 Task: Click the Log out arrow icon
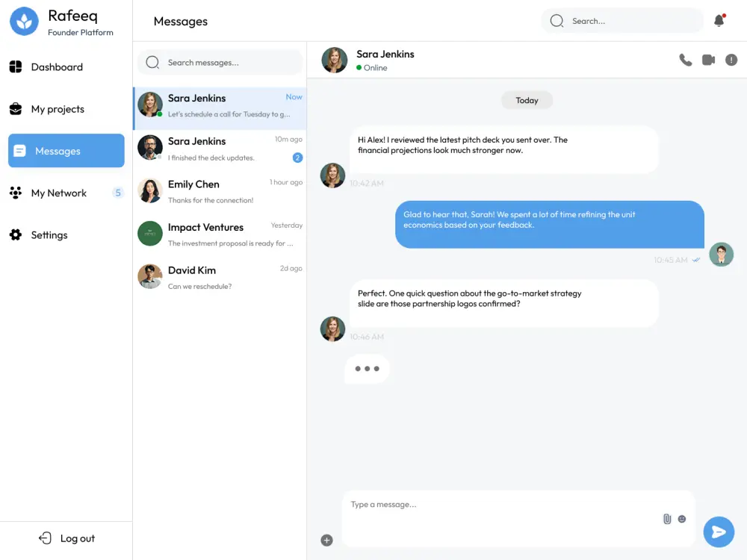tap(45, 538)
